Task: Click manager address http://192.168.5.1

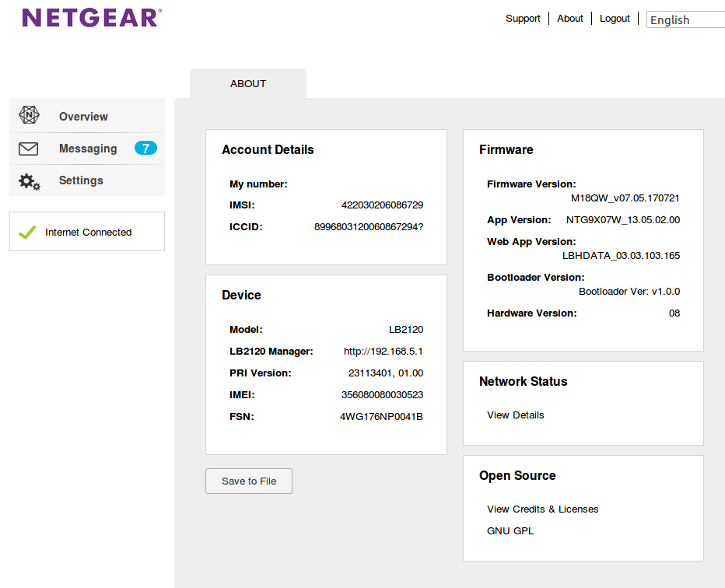Action: pos(384,352)
